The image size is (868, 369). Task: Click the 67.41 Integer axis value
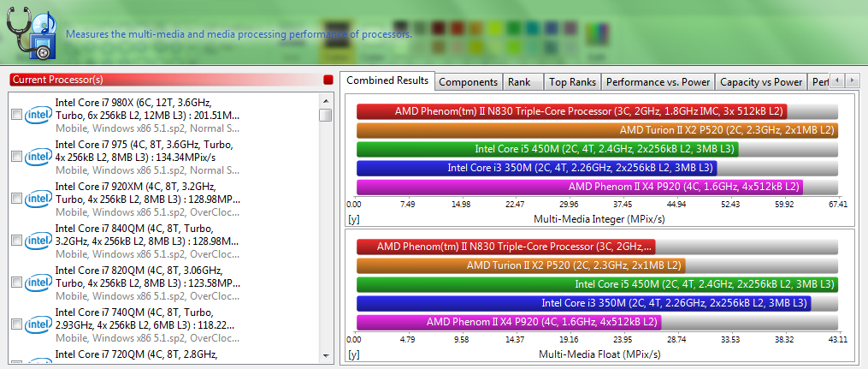coord(839,205)
